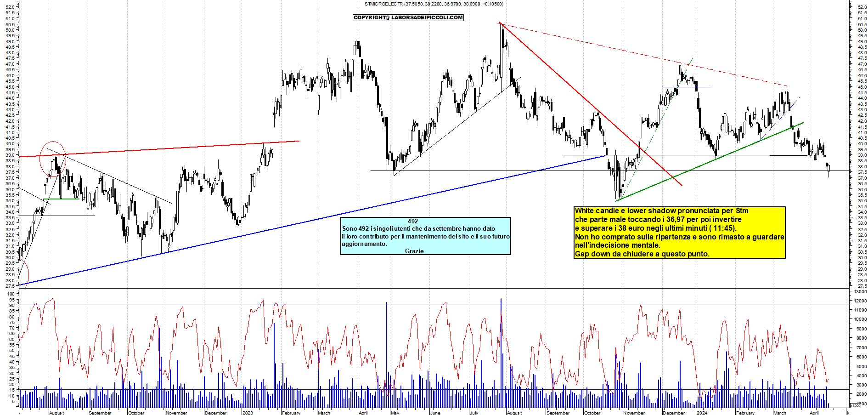Click the '95' oscillator axis value

(12, 300)
